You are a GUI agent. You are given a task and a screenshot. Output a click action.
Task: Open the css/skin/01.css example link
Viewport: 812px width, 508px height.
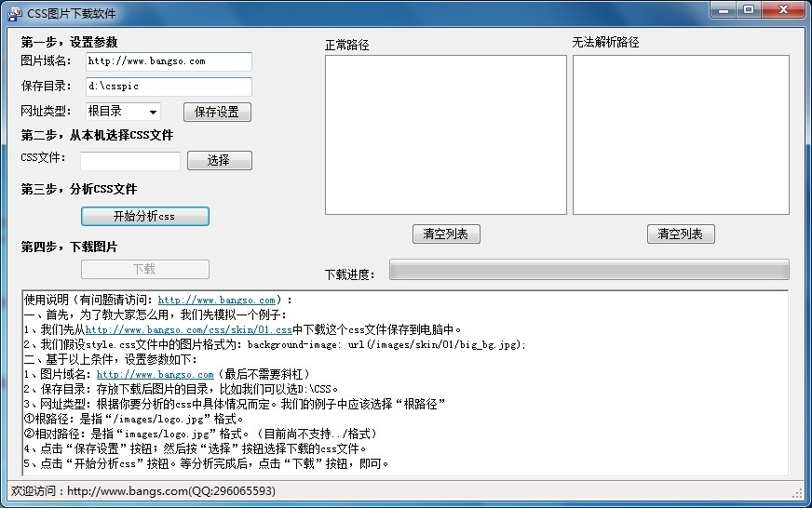(x=188, y=330)
